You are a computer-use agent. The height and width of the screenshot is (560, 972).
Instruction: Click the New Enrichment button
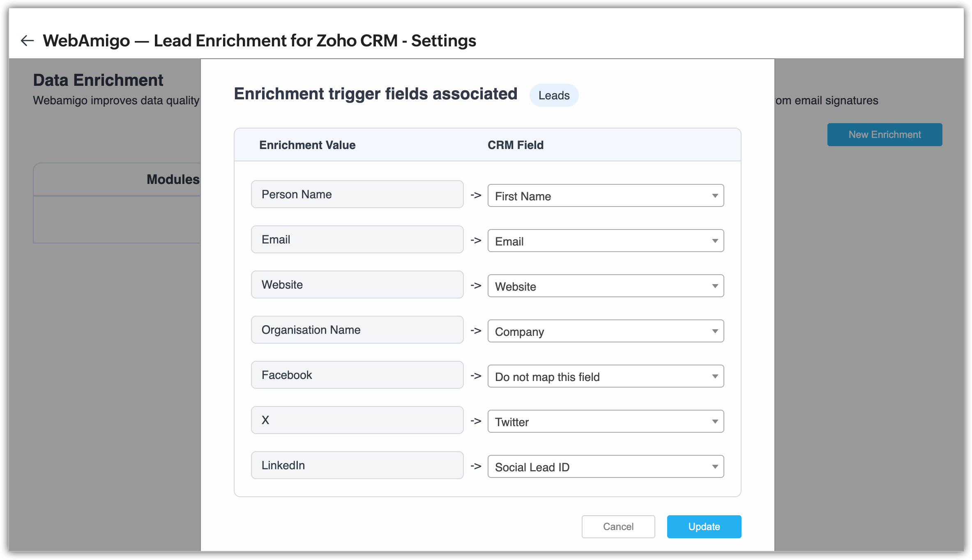click(x=884, y=135)
